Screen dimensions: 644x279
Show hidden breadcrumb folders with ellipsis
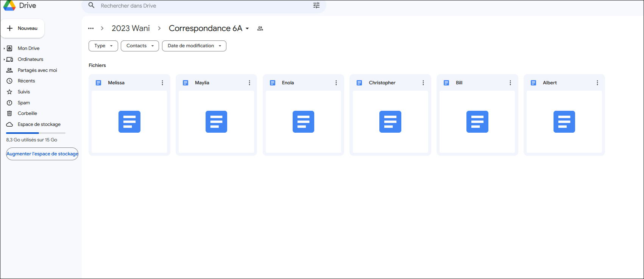tap(91, 28)
